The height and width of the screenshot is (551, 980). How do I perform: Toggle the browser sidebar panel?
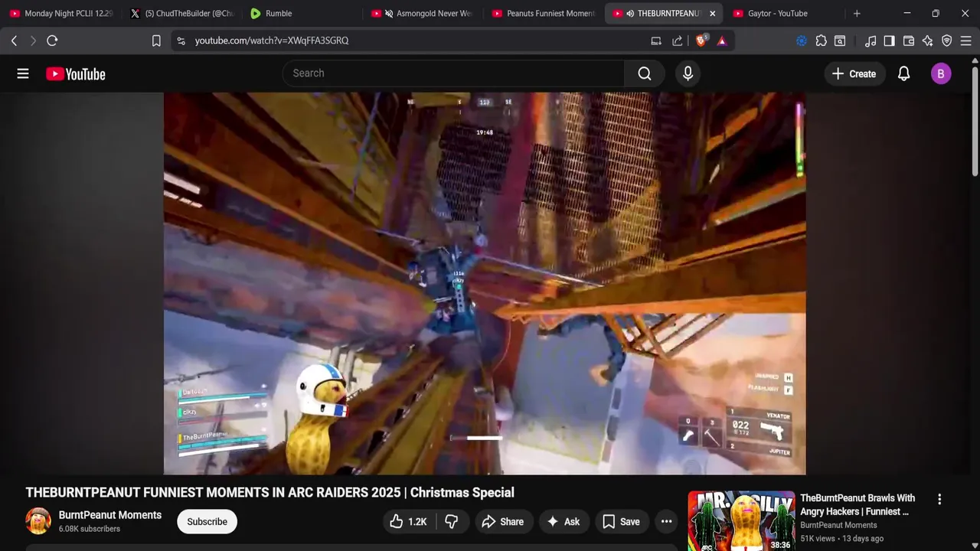[x=889, y=41]
